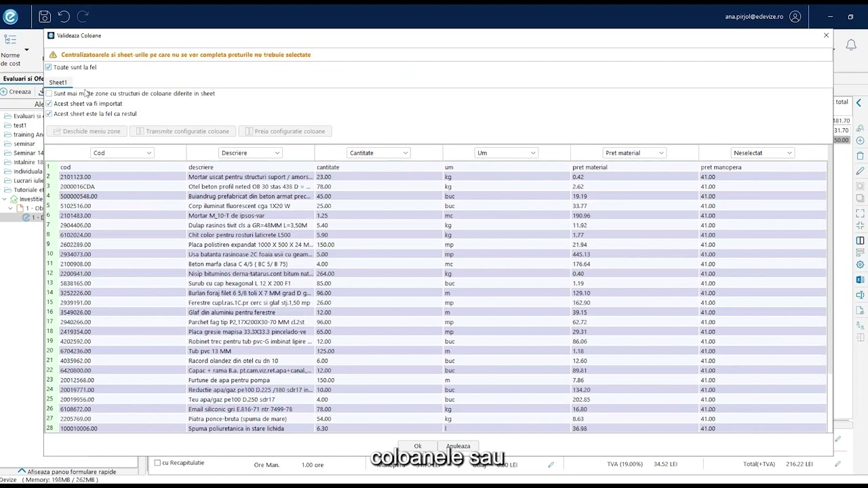Open the Neselectat column dropdown
This screenshot has width=868, height=488.
point(762,153)
